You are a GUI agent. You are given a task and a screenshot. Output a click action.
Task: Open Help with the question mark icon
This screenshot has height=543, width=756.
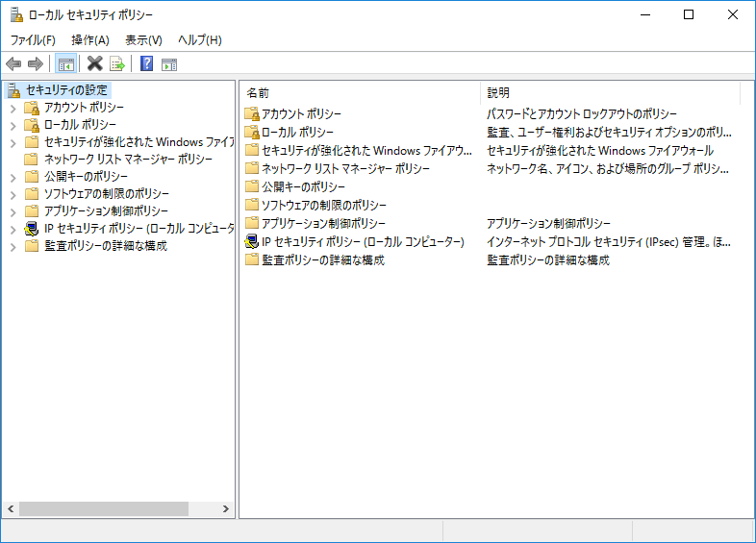point(146,64)
